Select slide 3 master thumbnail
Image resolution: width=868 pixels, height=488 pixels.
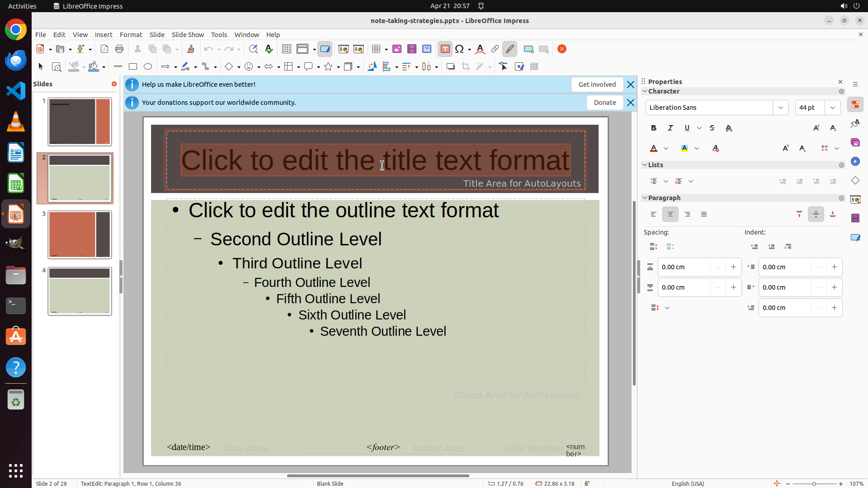(x=80, y=235)
